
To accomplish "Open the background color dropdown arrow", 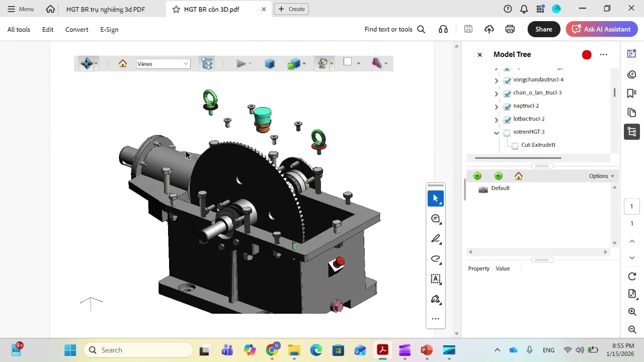I will [358, 64].
